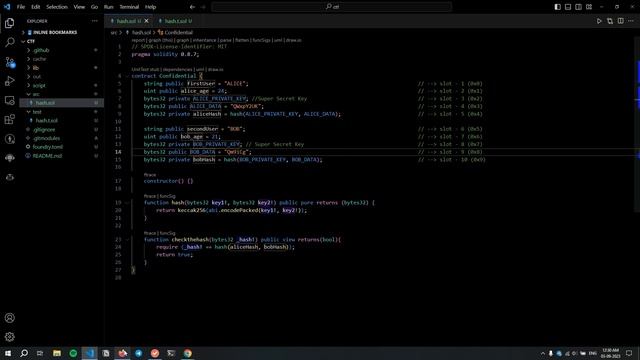Fold the contract Confidential block arrow
The width and height of the screenshot is (640, 360).
point(127,76)
